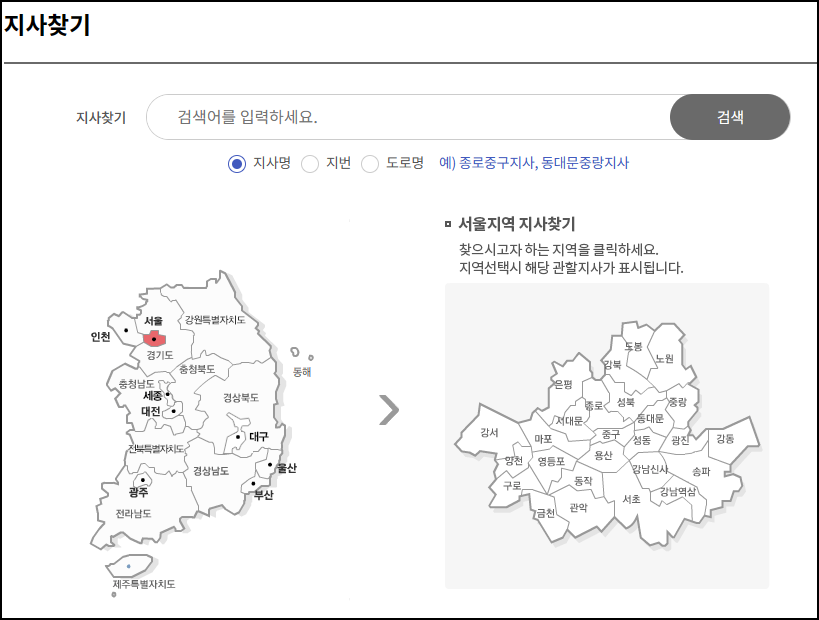Select 서울 on the Korea map
This screenshot has width=819, height=620.
(x=155, y=339)
